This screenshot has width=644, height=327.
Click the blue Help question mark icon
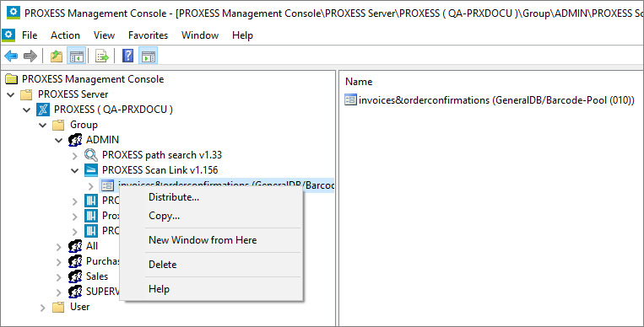tap(127, 56)
